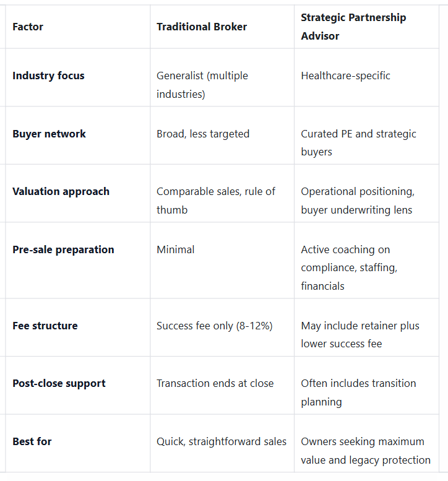The image size is (448, 481).
Task: Select the "Generalist (multiple industries)" cell
Action: click(202, 85)
